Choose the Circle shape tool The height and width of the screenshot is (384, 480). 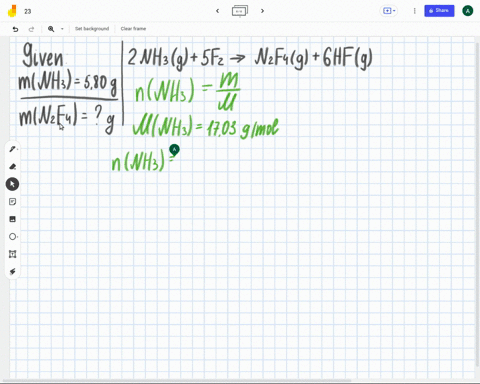12,237
